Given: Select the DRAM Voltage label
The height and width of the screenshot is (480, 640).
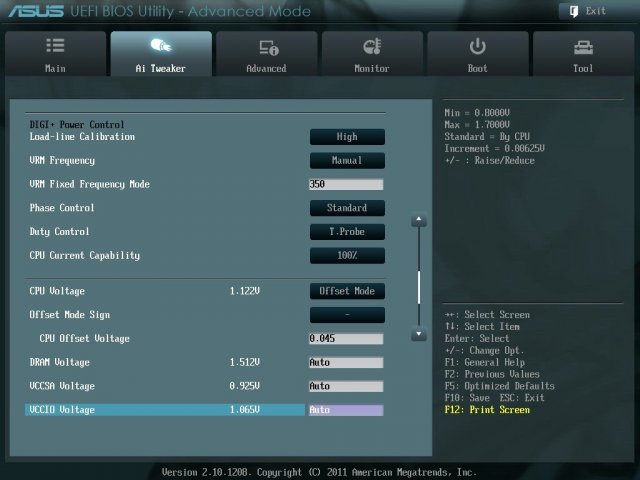Looking at the screenshot, I should pos(60,362).
